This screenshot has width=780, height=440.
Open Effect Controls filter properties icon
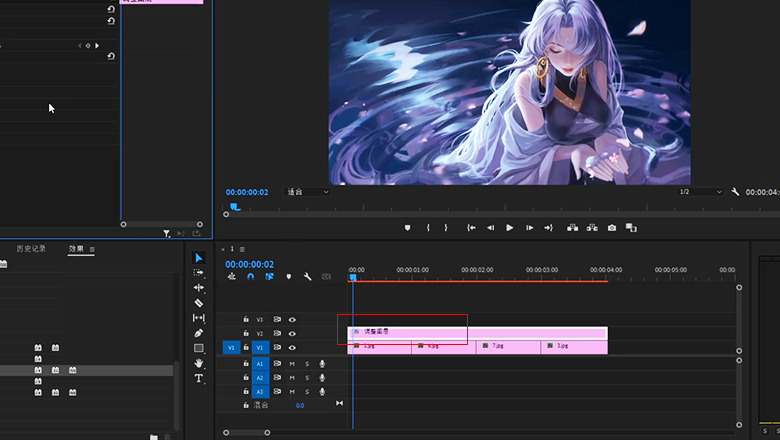(167, 233)
